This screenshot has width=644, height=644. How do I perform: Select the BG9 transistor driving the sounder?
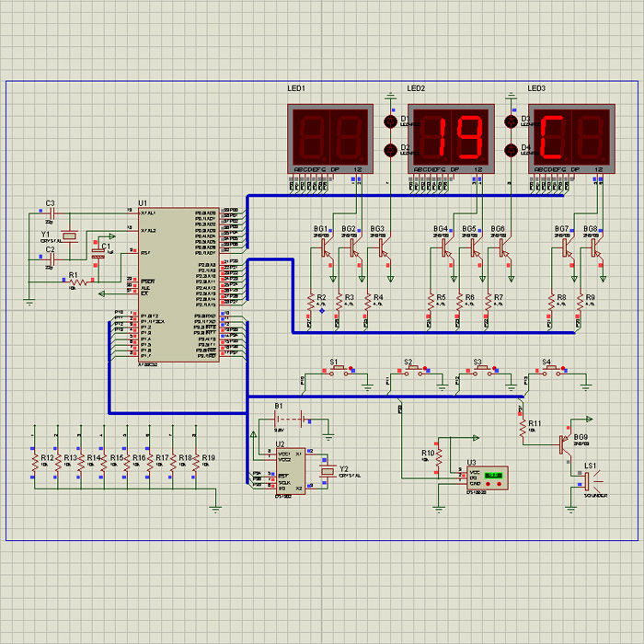click(565, 444)
